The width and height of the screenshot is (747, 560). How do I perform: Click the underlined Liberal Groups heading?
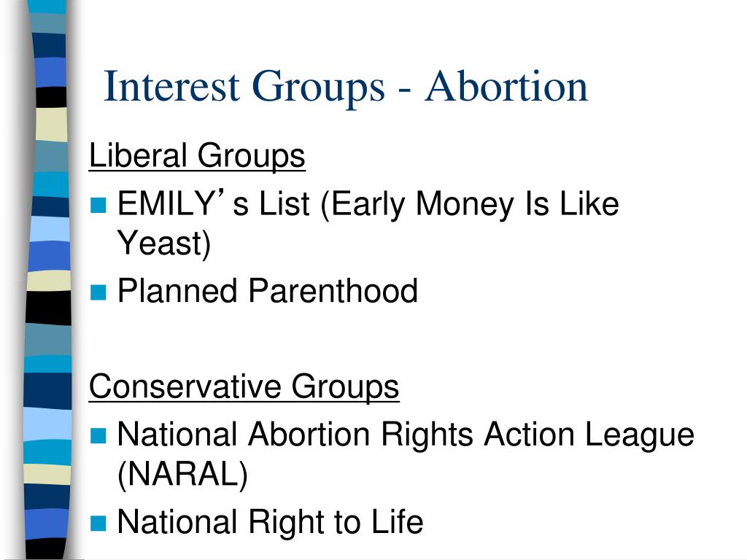(x=197, y=156)
